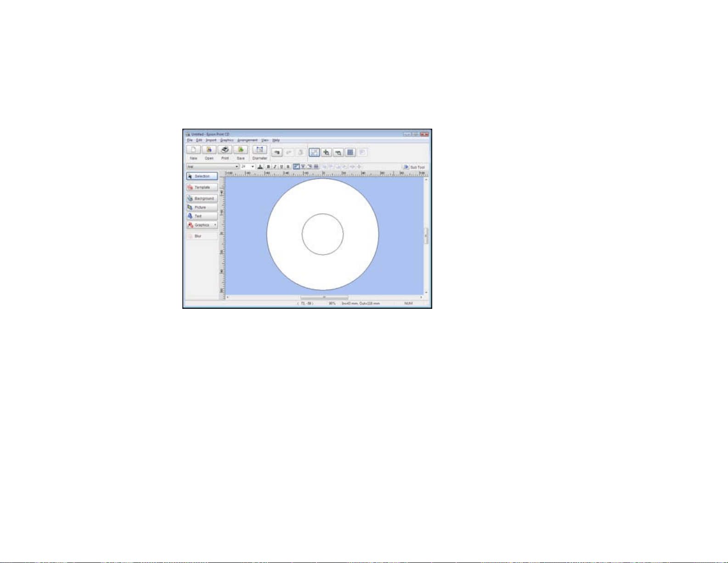
Task: Click the font color icon
Action: click(260, 166)
